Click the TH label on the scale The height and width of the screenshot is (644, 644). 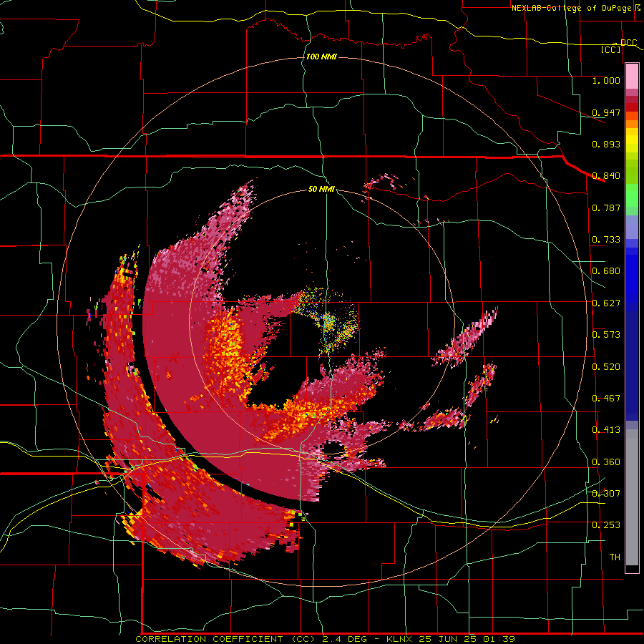click(x=615, y=557)
